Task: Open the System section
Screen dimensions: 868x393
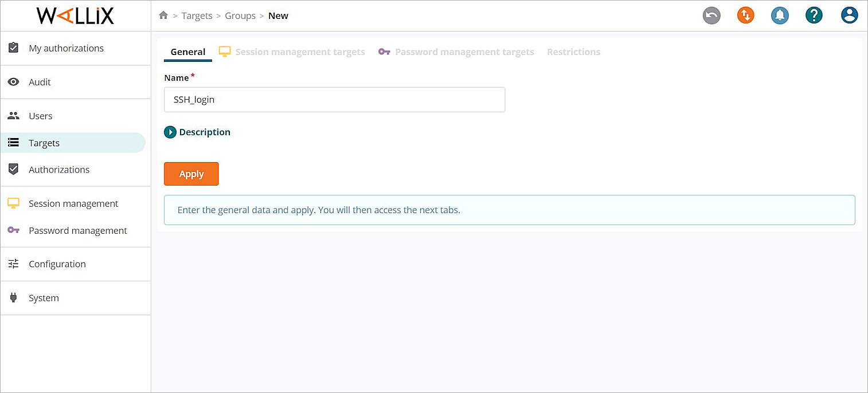Action: coord(44,298)
